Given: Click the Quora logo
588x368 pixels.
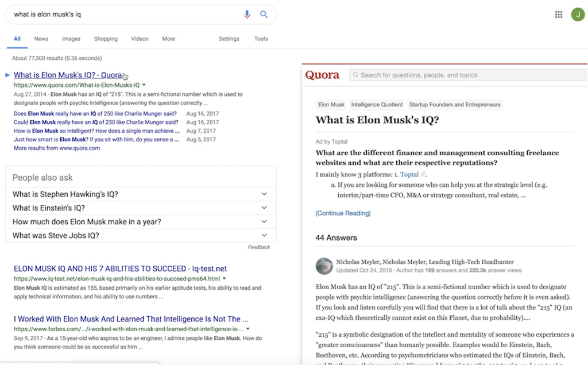Looking at the screenshot, I should (322, 75).
